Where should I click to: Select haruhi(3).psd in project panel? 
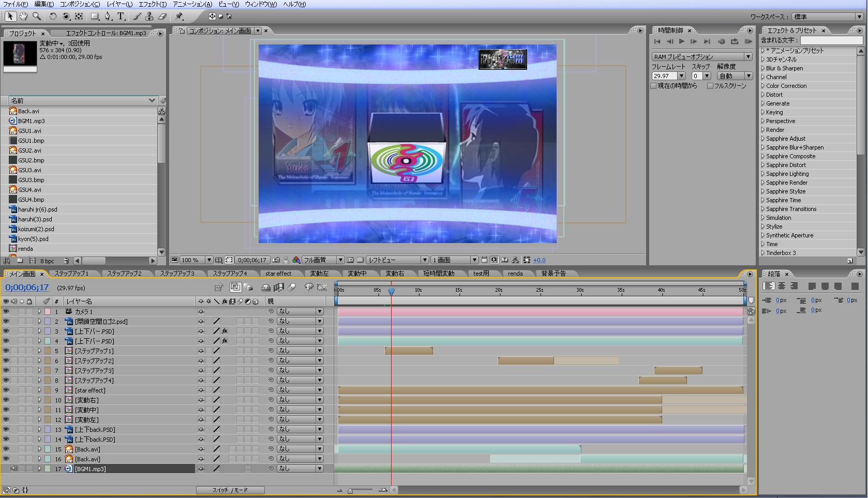pyautogui.click(x=35, y=219)
